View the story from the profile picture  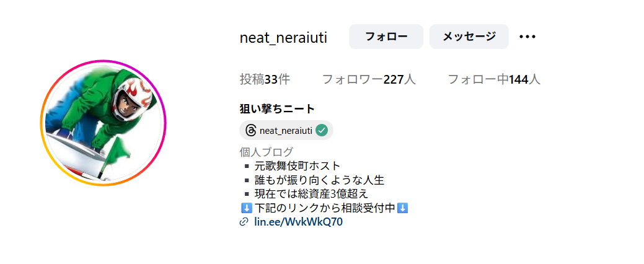[103, 123]
